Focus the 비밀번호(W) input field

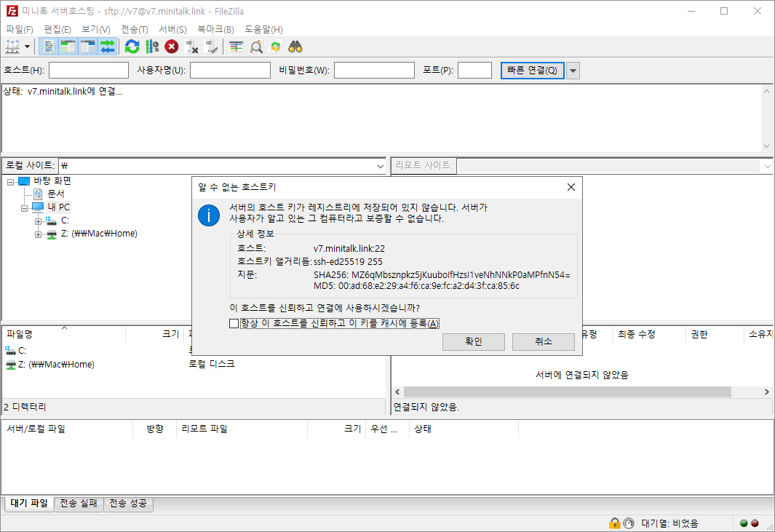click(374, 70)
